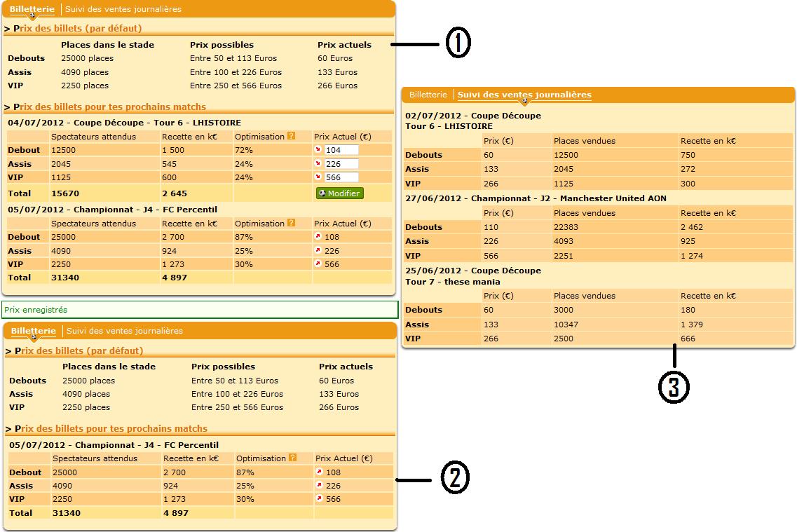Click '4090 places' below the 'Prix enregistrés' message

[x=86, y=394]
